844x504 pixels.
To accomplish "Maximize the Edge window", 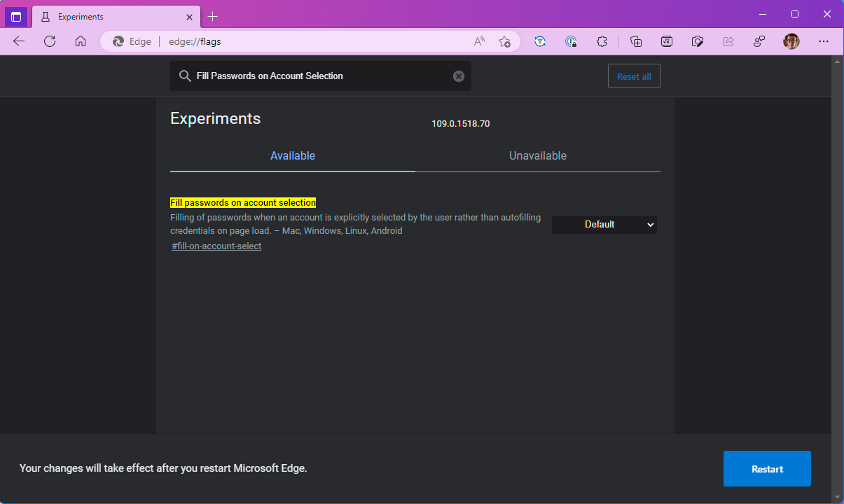I will (795, 14).
